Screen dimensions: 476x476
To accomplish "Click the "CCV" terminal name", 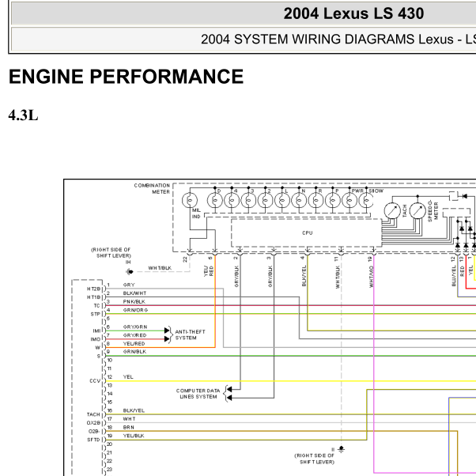I will point(95,380).
